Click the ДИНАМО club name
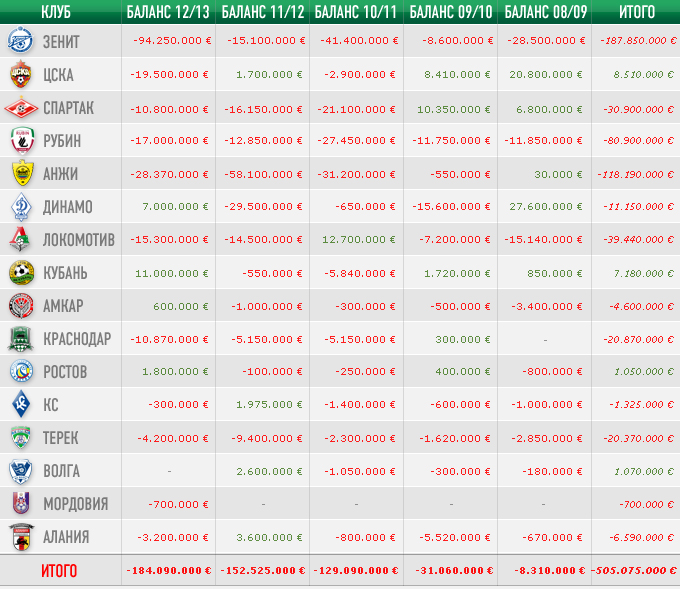The height and width of the screenshot is (589, 680). coord(67,207)
